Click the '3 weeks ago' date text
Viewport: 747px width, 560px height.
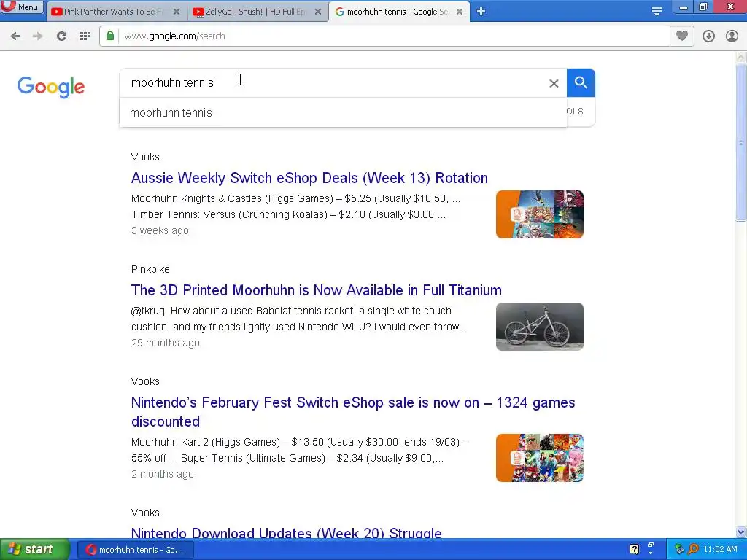[x=160, y=230]
